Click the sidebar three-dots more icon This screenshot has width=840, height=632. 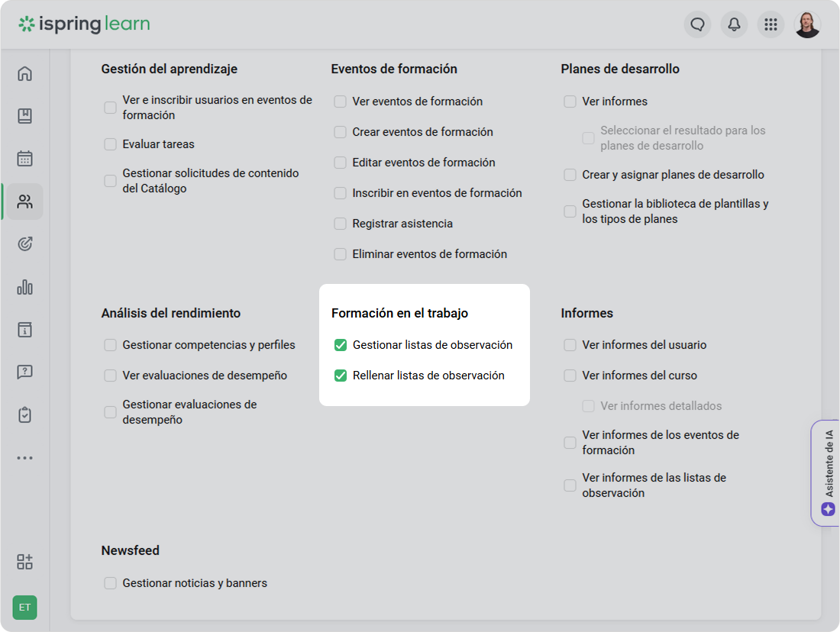(x=24, y=458)
